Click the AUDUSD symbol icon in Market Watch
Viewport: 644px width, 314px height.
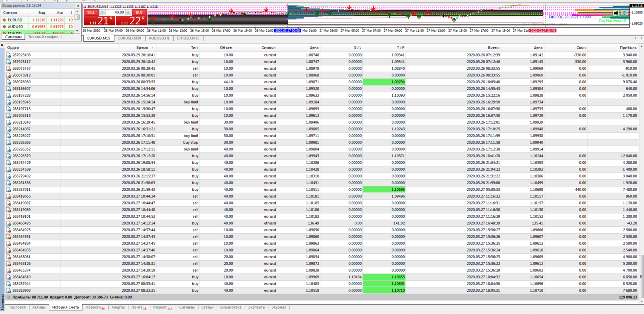pos(4,27)
